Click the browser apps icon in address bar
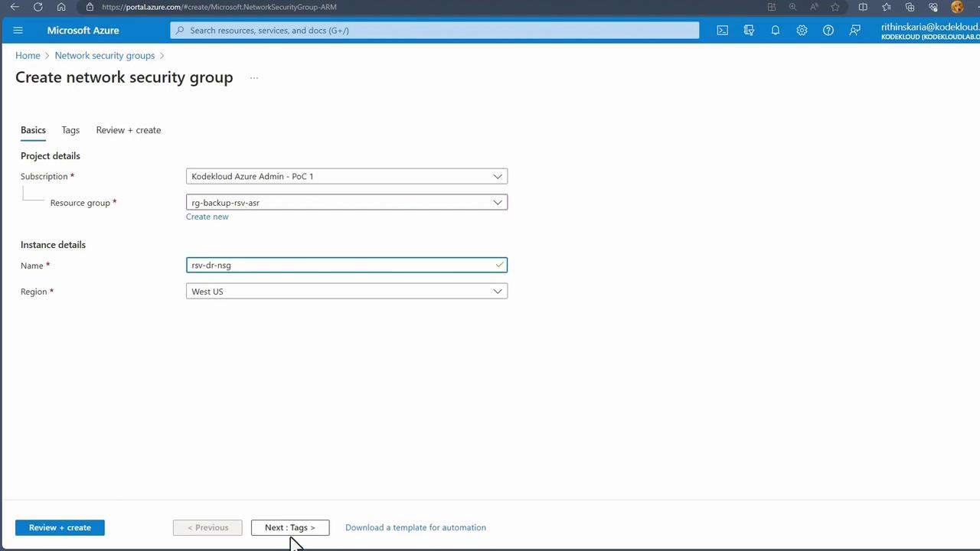 (x=771, y=7)
